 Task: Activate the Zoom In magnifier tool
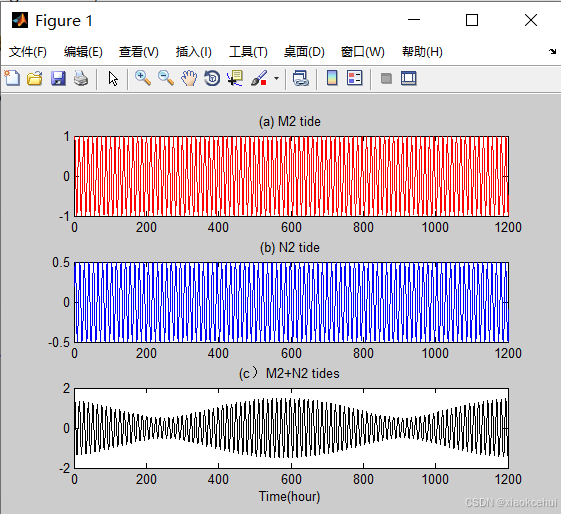(x=143, y=78)
